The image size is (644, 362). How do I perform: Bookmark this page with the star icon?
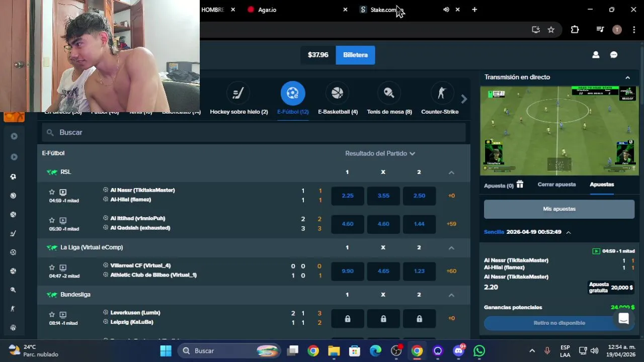tap(551, 30)
